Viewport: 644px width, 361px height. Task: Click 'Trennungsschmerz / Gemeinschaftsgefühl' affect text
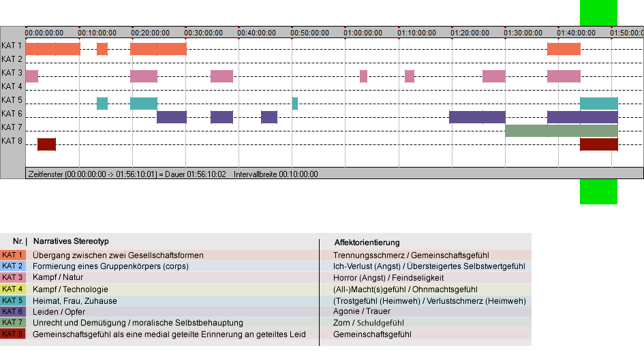411,255
